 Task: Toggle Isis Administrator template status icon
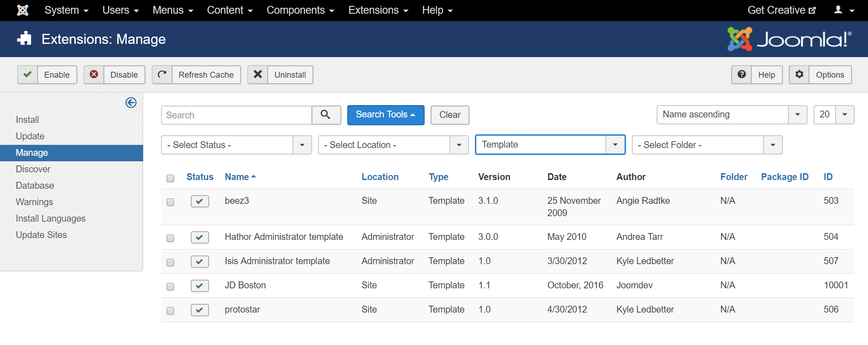[200, 262]
